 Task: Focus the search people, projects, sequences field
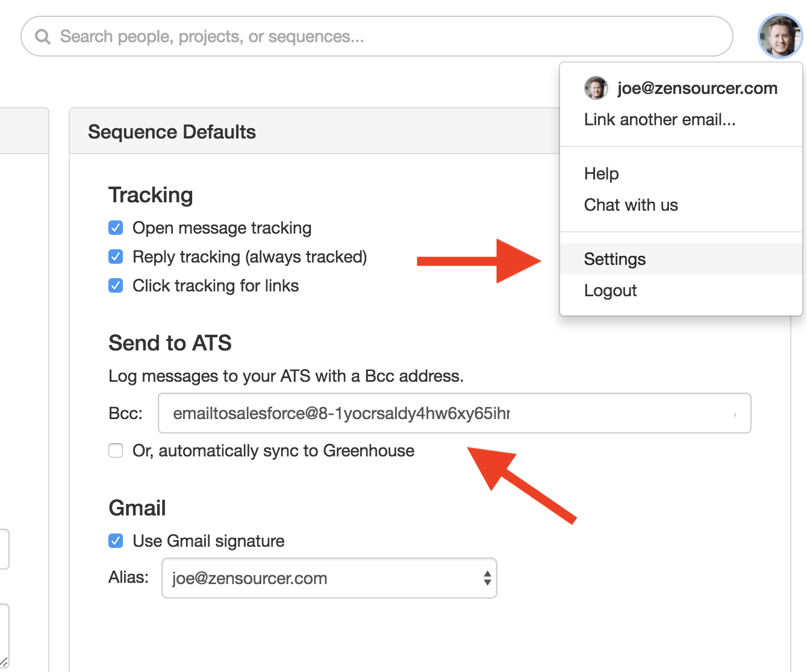click(x=385, y=37)
